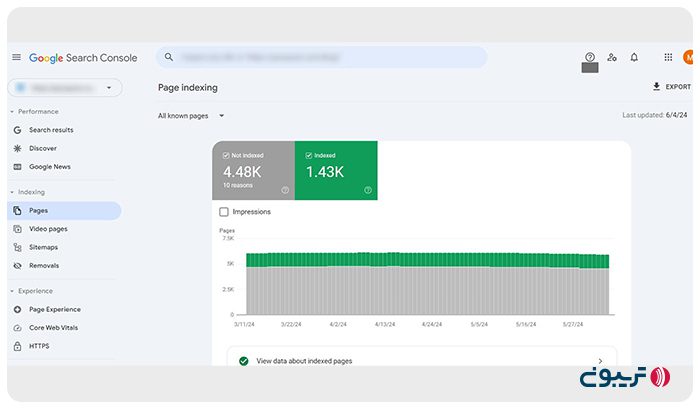Click the 1.43K indexed value
This screenshot has width=700, height=408.
click(x=325, y=172)
